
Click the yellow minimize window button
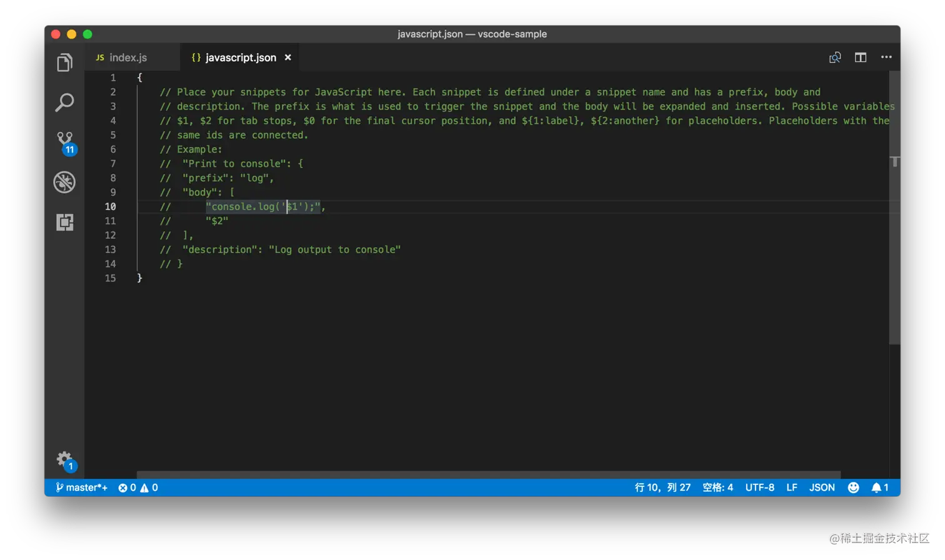tap(71, 34)
